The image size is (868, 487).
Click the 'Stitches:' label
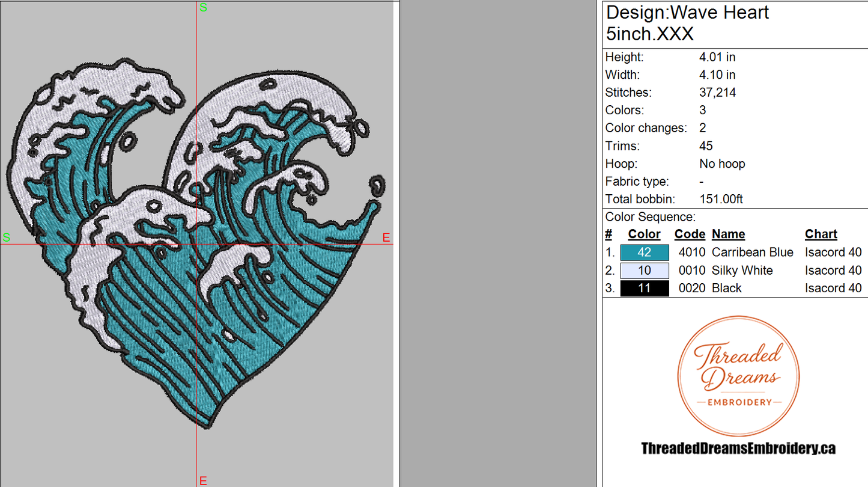pos(628,93)
